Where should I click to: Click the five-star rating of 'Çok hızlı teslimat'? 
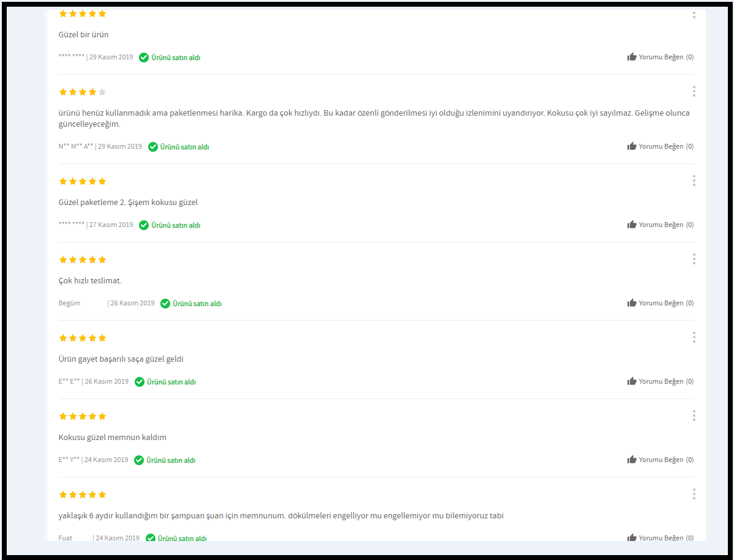83,259
